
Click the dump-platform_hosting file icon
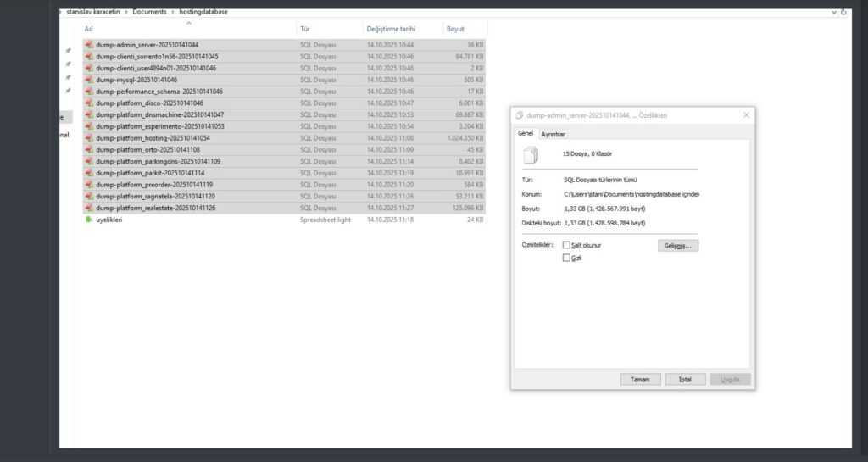88,138
